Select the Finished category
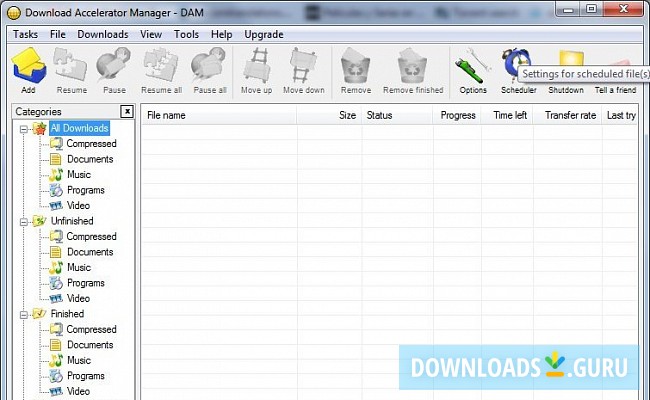 click(67, 314)
